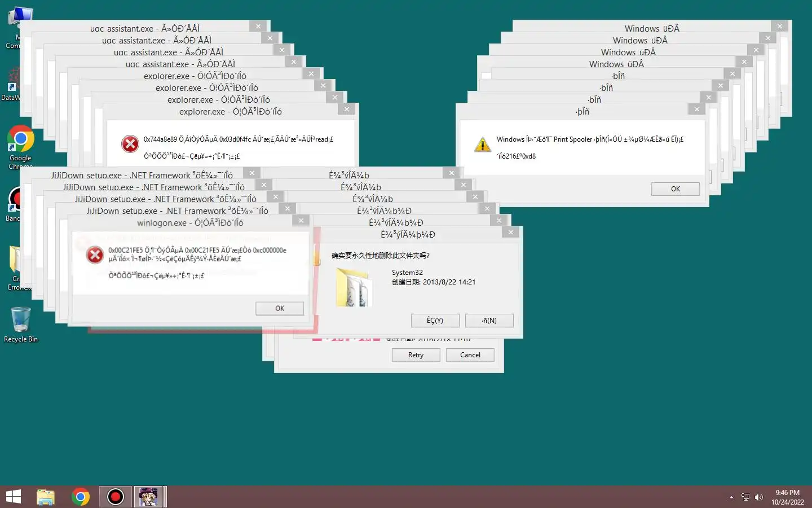The width and height of the screenshot is (812, 508).
Task: Close the dialog showing the Print Spooler warning
Action: click(x=697, y=110)
